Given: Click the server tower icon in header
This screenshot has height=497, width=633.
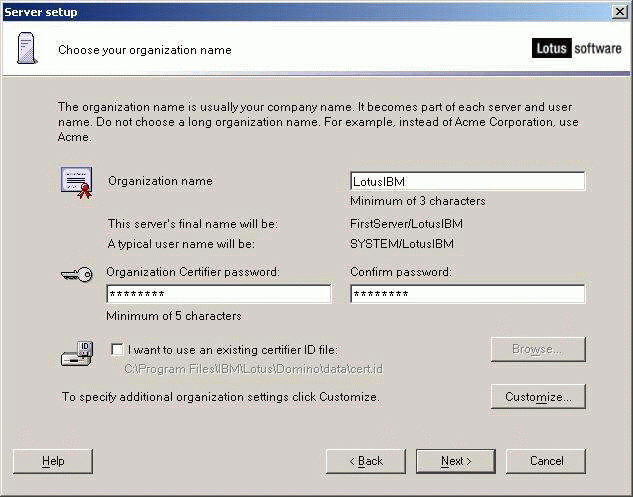Looking at the screenshot, I should (x=27, y=48).
